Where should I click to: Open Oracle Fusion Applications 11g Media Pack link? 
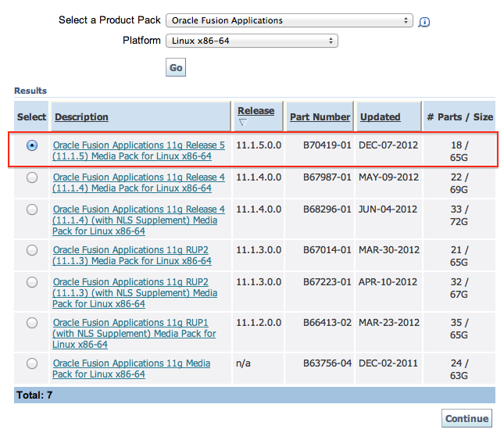click(x=131, y=369)
